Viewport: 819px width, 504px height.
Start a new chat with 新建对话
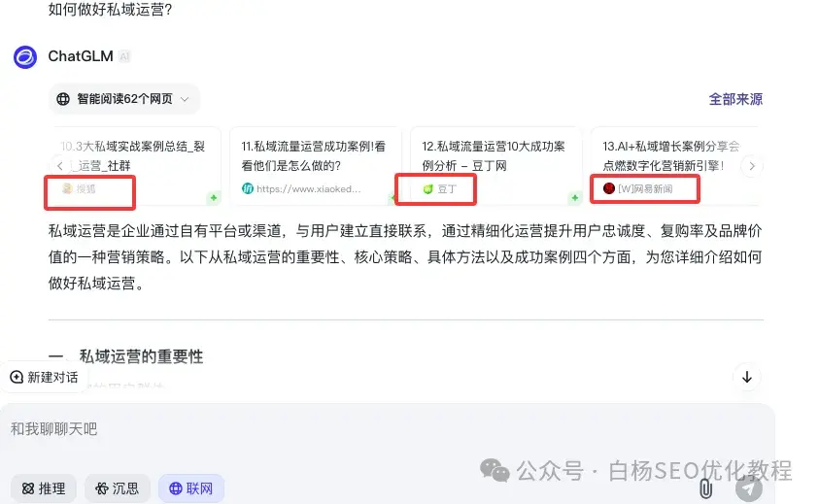(45, 377)
